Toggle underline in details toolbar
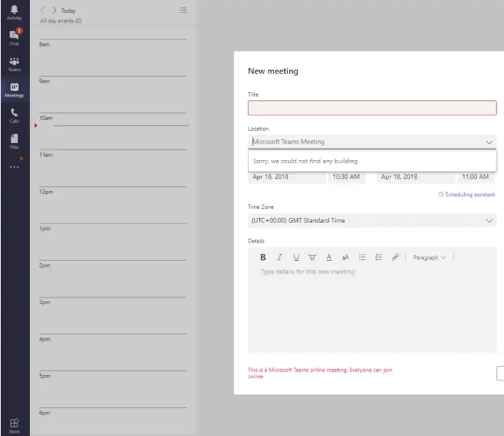The width and height of the screenshot is (504, 436). (x=296, y=258)
